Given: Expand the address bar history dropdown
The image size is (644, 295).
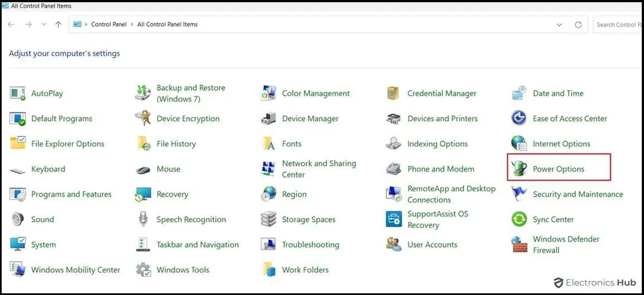Looking at the screenshot, I should (559, 25).
